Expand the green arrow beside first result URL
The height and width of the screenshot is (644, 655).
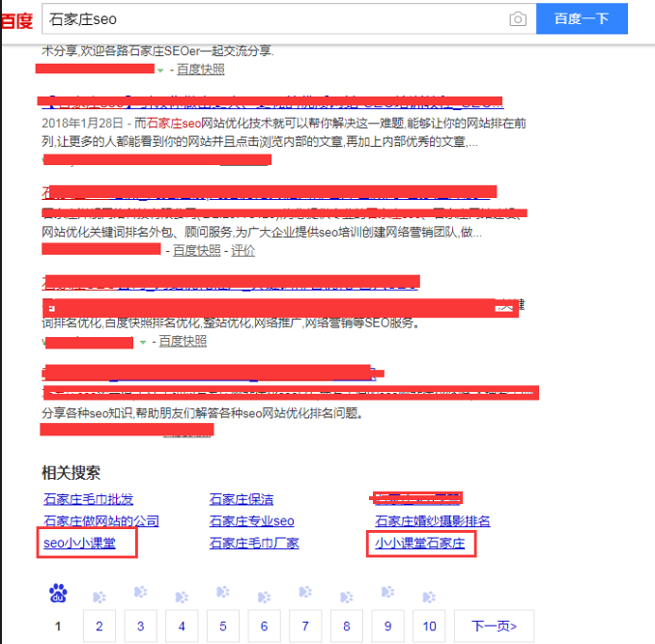point(160,70)
